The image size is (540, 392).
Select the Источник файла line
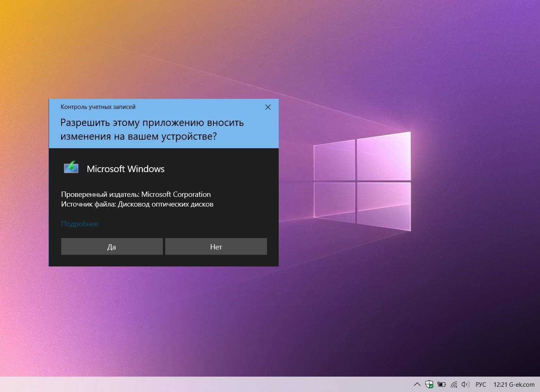coord(137,204)
